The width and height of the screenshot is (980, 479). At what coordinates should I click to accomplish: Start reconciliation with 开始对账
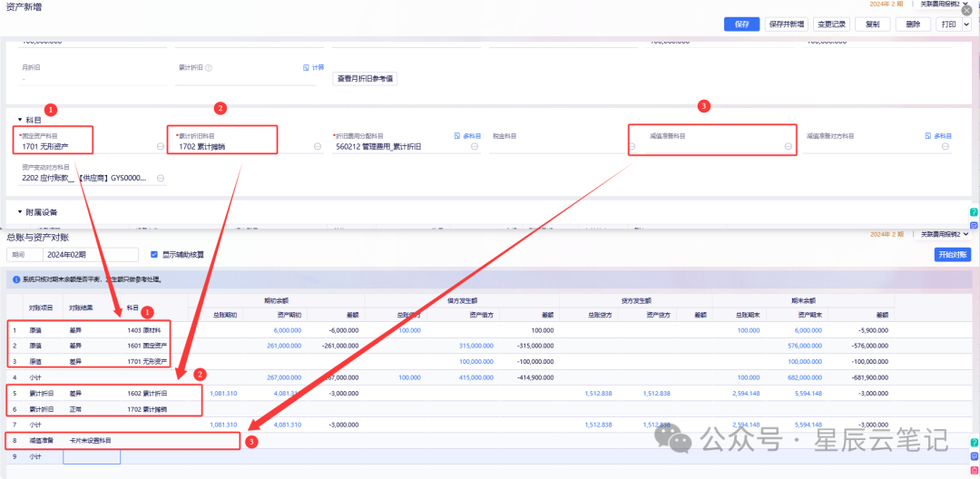[x=953, y=255]
